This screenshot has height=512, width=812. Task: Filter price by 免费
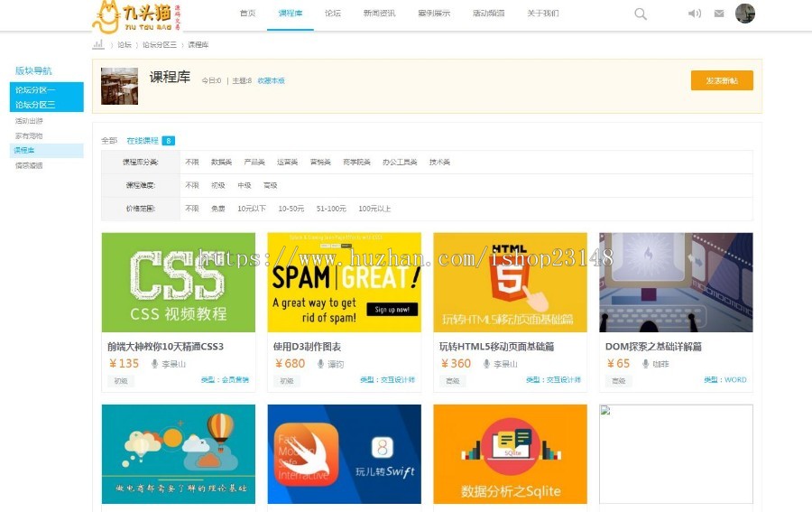click(218, 209)
